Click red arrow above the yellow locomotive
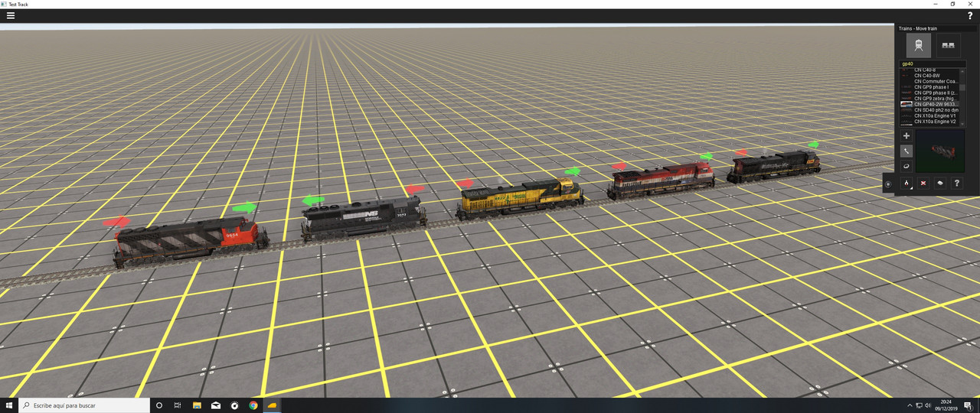This screenshot has height=413, width=980. pos(465,184)
